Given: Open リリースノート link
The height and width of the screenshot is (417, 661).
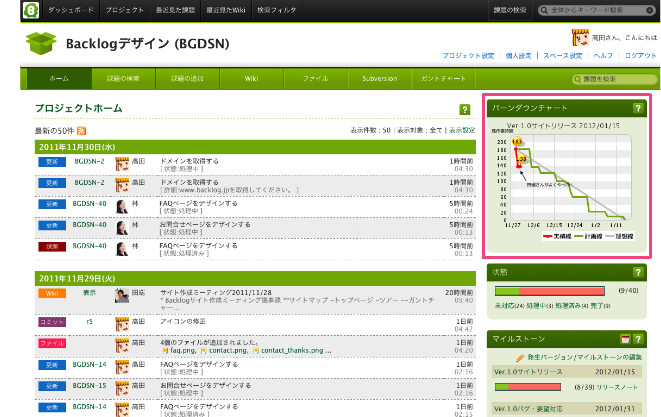Looking at the screenshot, I should tap(617, 387).
